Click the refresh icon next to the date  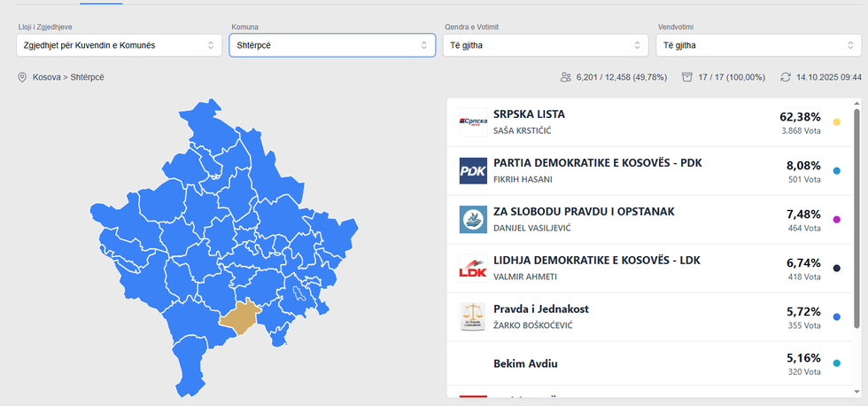(785, 77)
